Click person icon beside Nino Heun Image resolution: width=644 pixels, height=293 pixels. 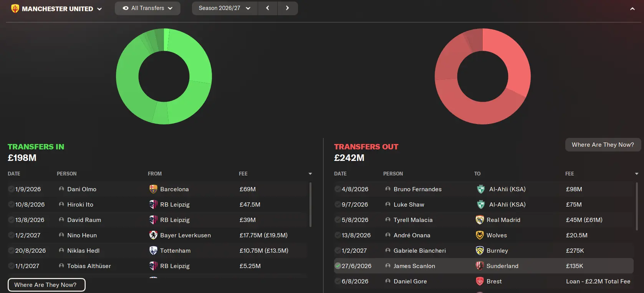(x=61, y=235)
